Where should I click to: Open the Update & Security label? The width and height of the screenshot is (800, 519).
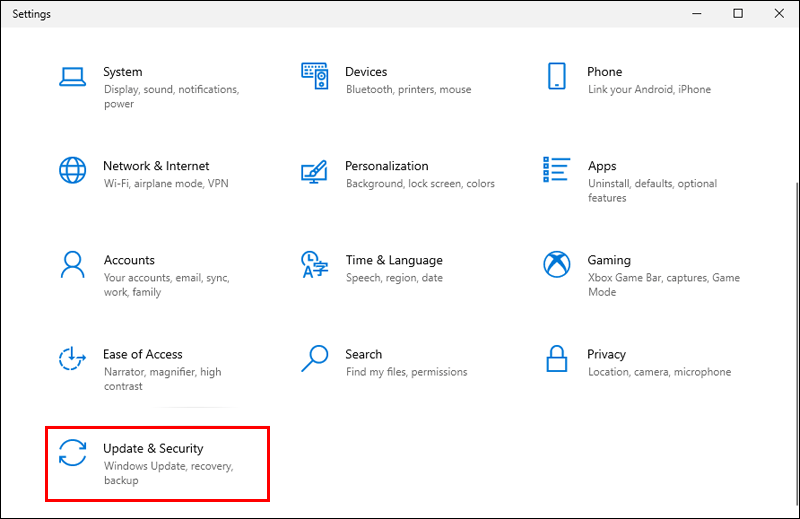click(x=153, y=449)
